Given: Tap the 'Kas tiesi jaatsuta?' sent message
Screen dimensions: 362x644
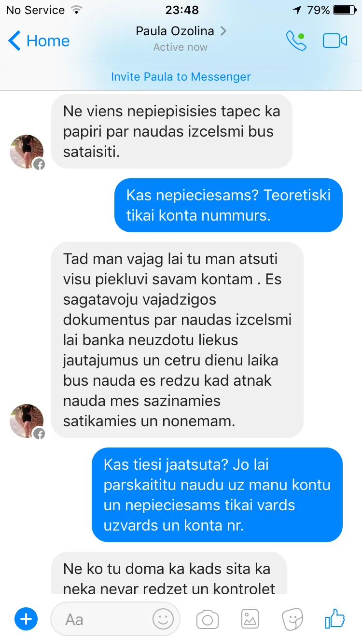Looking at the screenshot, I should point(217,495).
